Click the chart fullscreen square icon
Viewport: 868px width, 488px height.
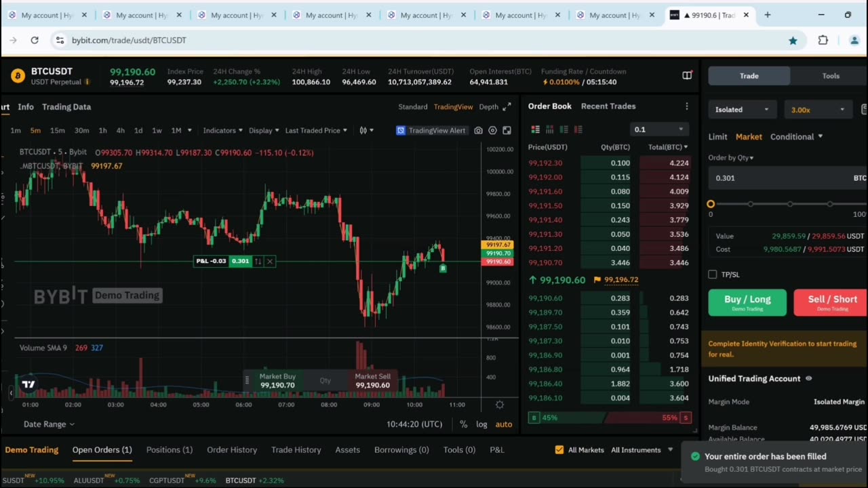pyautogui.click(x=507, y=130)
